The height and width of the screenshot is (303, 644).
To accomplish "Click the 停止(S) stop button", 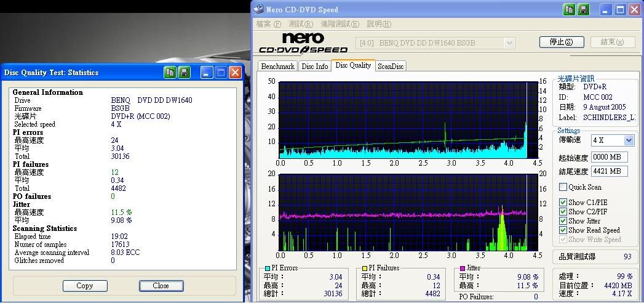I will tap(562, 42).
